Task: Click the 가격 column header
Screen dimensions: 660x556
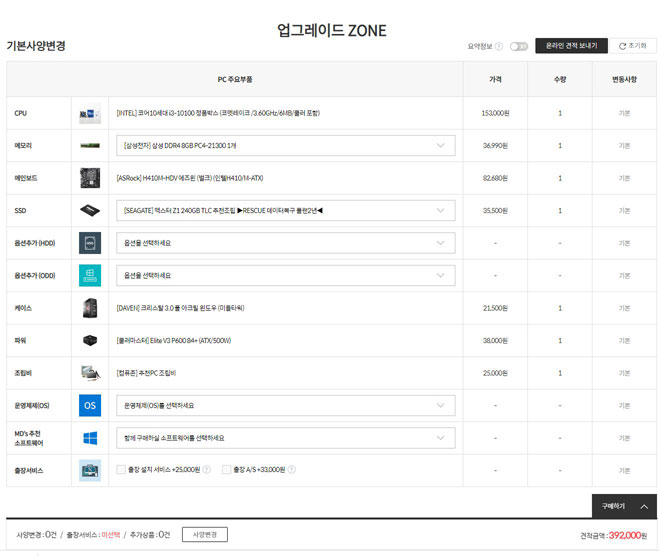Action: click(x=495, y=79)
